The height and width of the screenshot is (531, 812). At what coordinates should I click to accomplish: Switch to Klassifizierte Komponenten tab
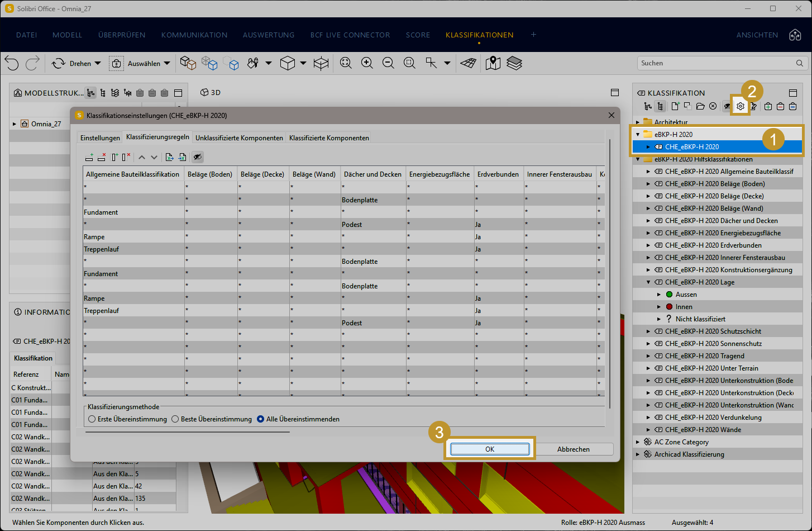pos(329,138)
